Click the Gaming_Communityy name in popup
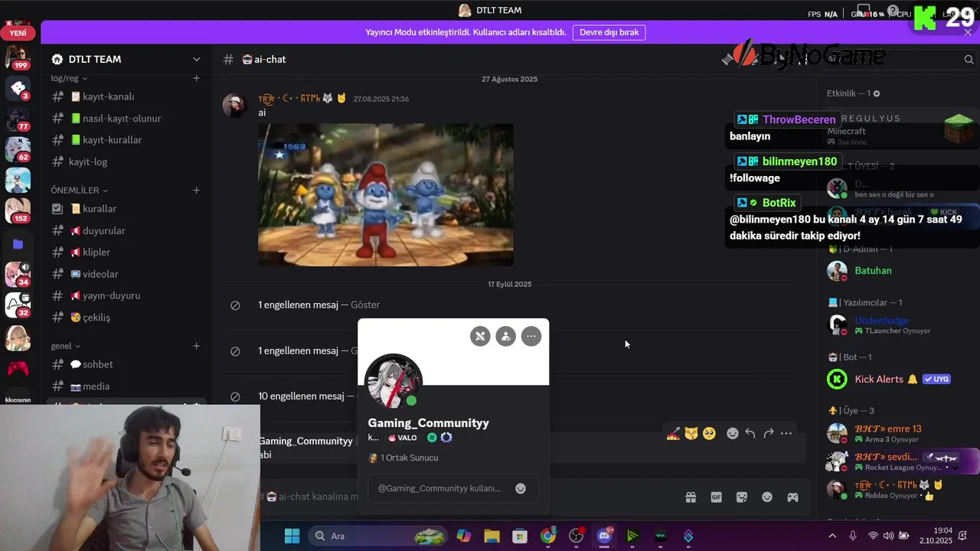Image resolution: width=980 pixels, height=551 pixels. click(428, 422)
